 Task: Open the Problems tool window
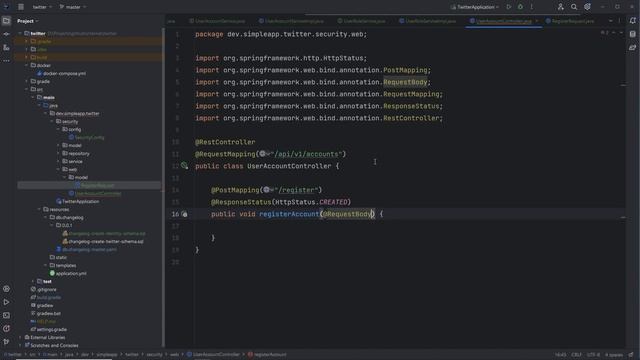click(6, 328)
